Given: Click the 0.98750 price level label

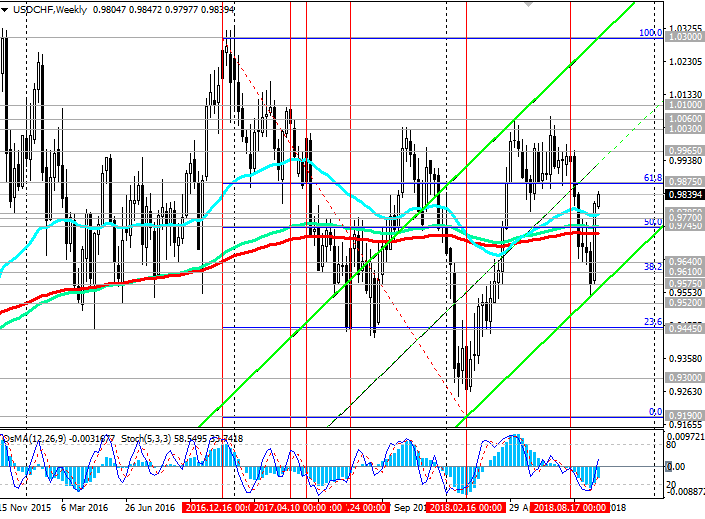Looking at the screenshot, I should tap(684, 182).
